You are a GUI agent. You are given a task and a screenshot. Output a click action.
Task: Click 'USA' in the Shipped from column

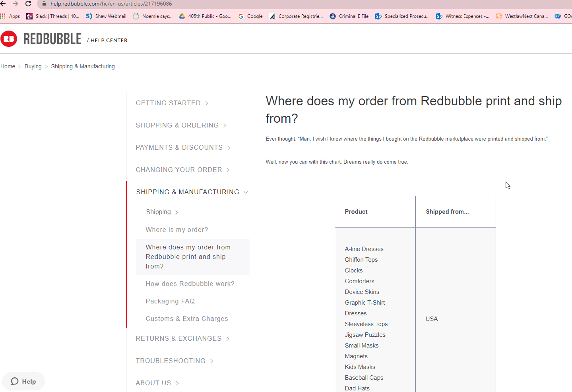432,319
